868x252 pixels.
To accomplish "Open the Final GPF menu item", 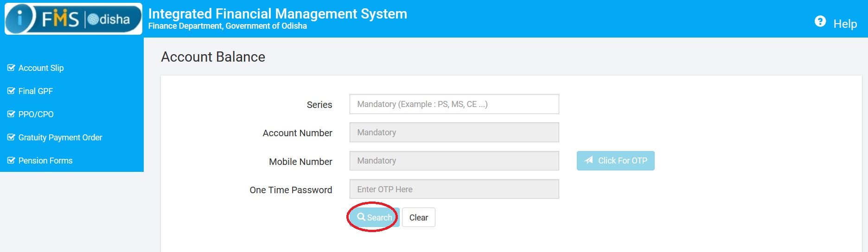I will 35,91.
